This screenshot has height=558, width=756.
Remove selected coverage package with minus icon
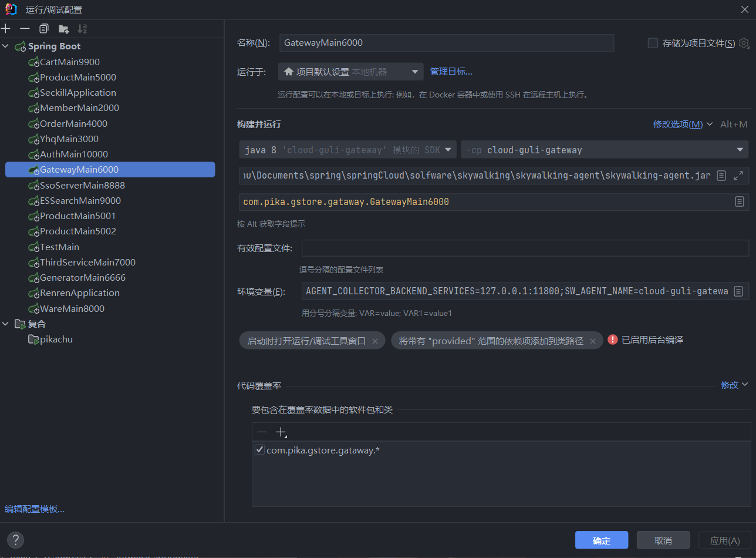[262, 432]
